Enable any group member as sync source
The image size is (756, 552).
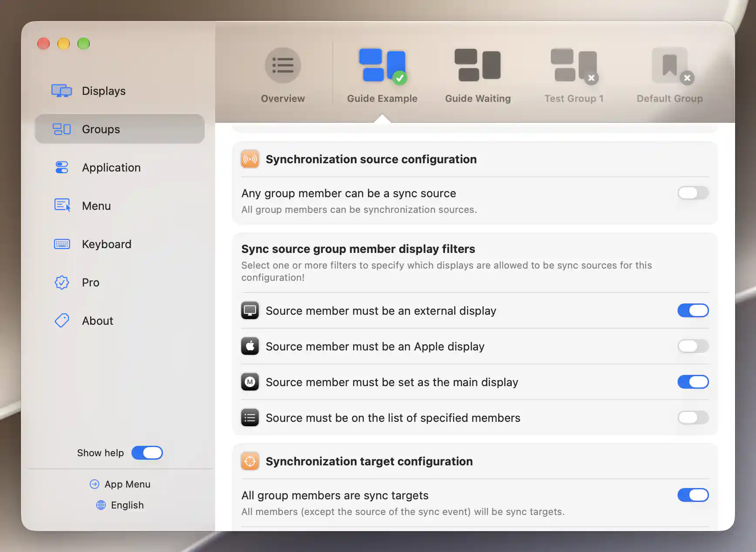693,193
